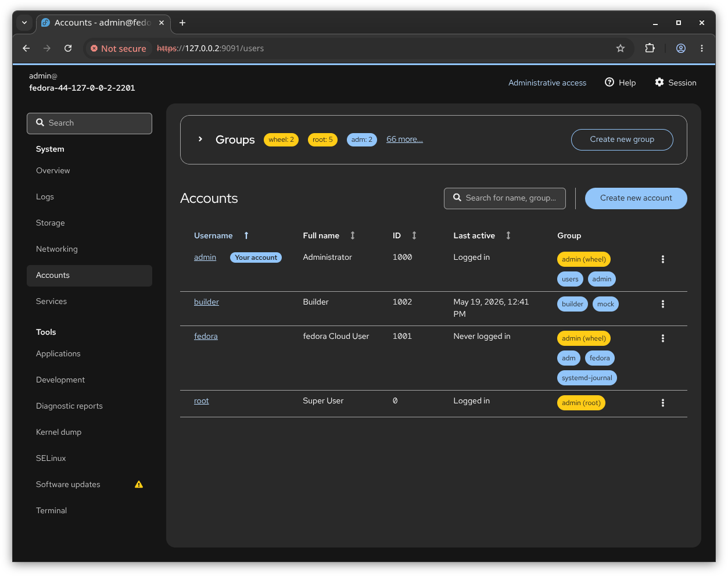Screen dimensions: 728x576
Task: Open Applications in sidebar
Action: click(89, 353)
